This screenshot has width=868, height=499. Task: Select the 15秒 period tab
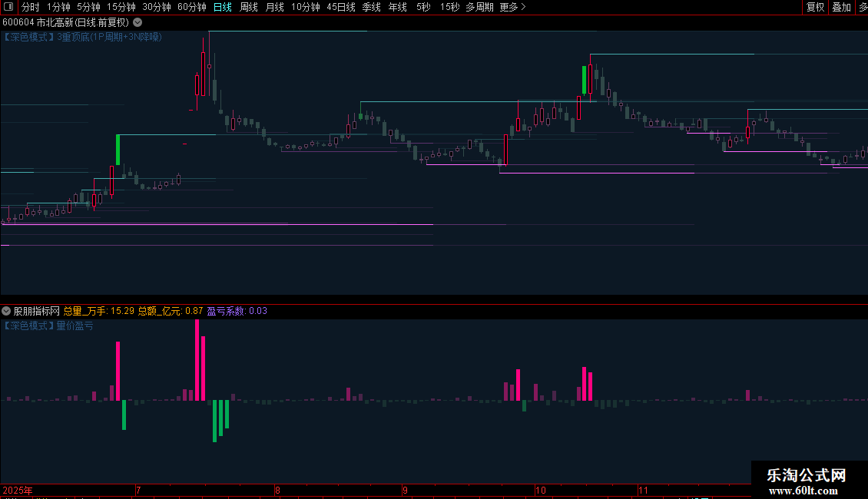pyautogui.click(x=449, y=7)
